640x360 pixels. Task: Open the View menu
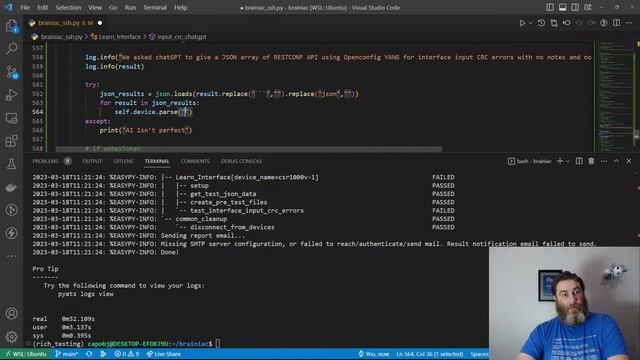click(95, 7)
